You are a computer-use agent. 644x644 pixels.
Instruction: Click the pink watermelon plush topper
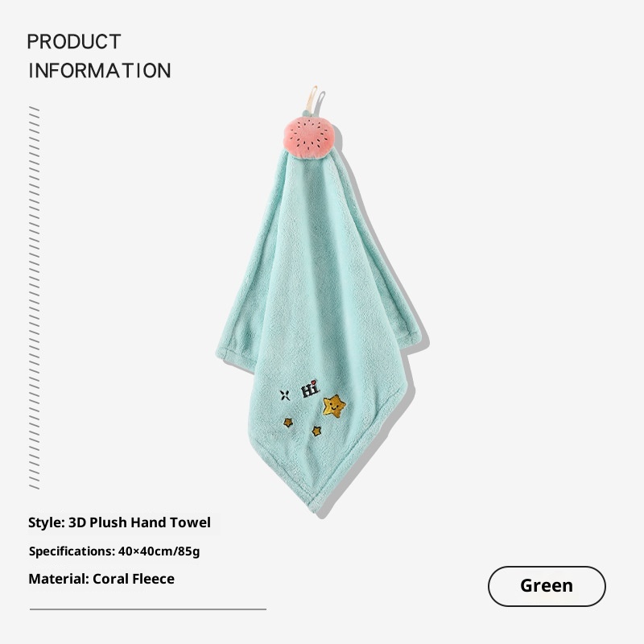point(309,137)
